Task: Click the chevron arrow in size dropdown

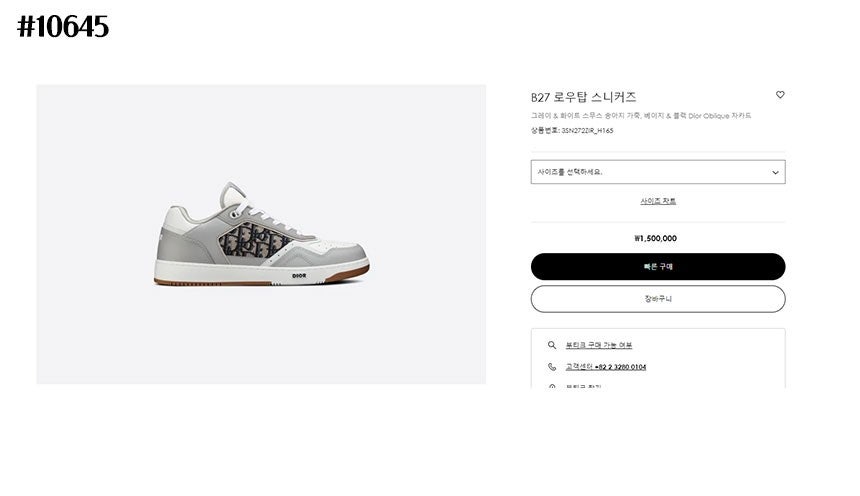Action: point(775,172)
